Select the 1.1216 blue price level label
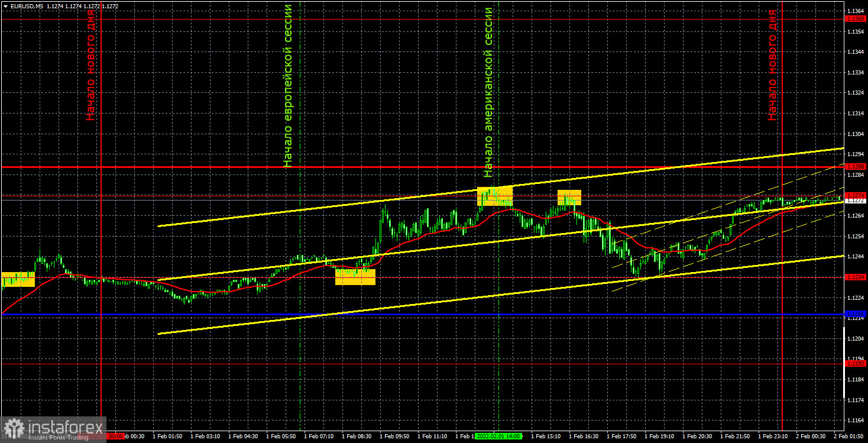 pos(856,313)
